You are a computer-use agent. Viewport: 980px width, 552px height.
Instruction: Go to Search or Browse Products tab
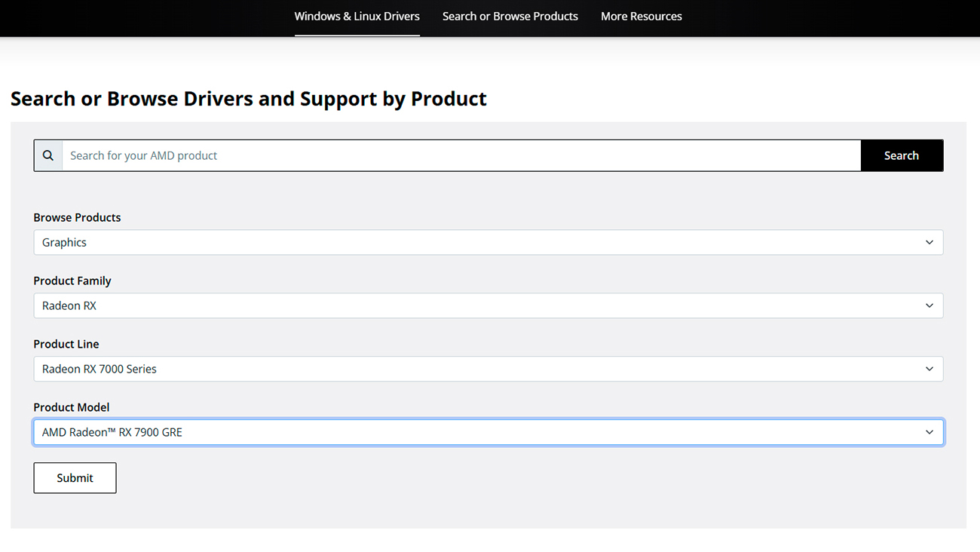(x=510, y=17)
